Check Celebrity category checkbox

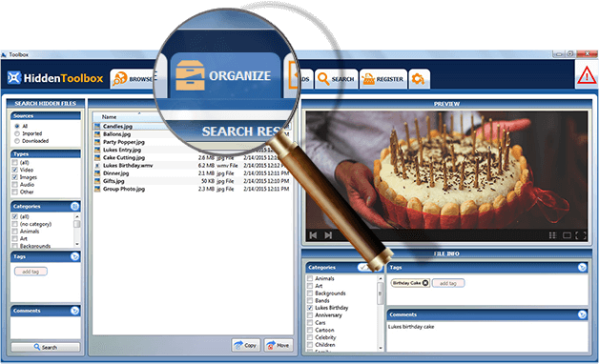point(310,337)
